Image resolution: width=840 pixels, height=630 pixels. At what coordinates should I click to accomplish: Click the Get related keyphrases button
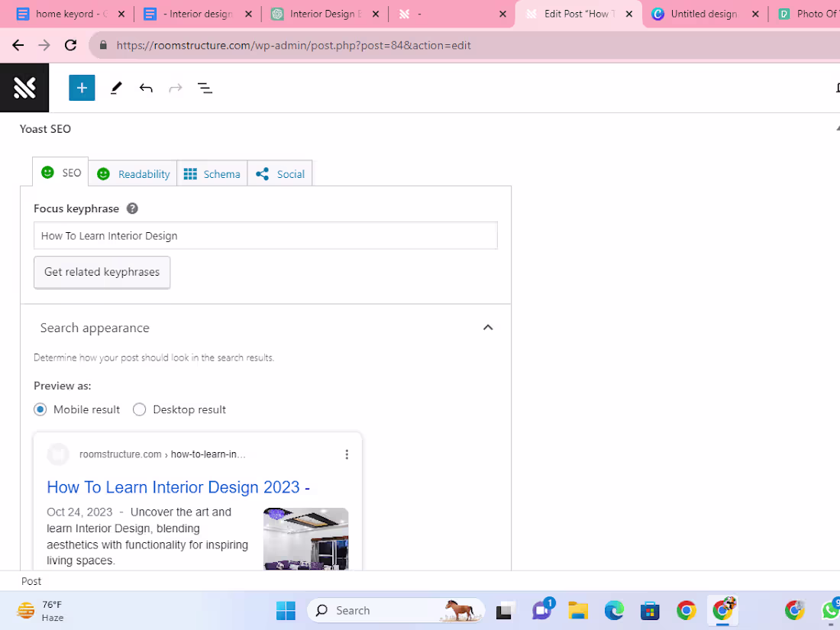[x=102, y=272]
